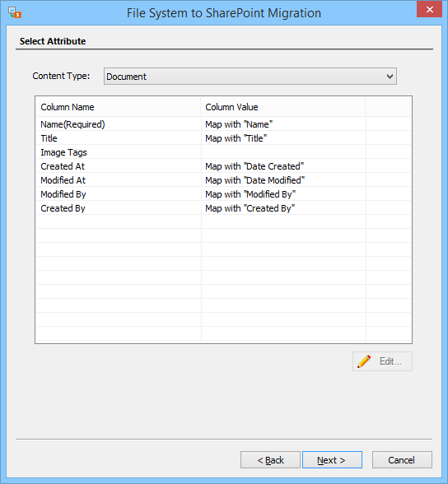The width and height of the screenshot is (448, 484).
Task: Click the empty value cell for Image Tags
Action: (283, 152)
